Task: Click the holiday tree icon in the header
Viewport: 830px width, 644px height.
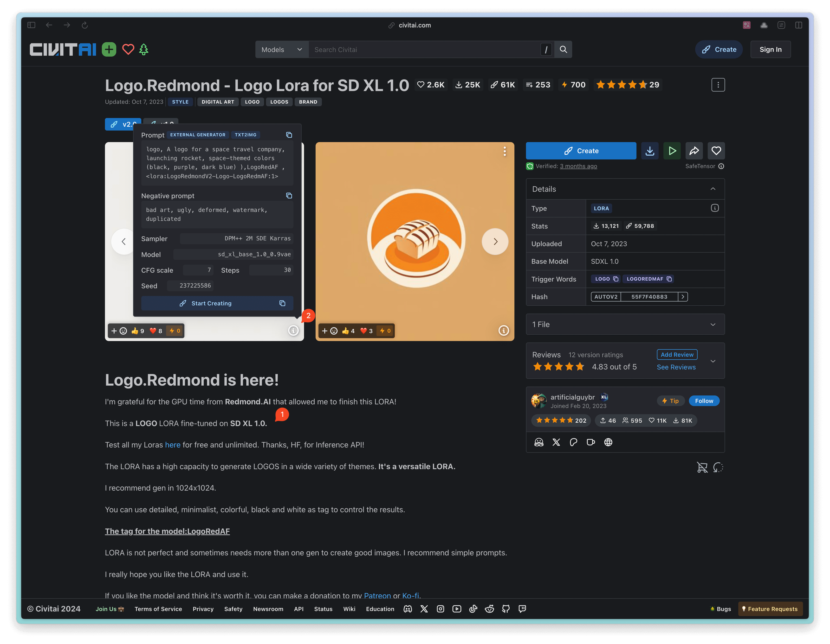Action: pos(143,49)
